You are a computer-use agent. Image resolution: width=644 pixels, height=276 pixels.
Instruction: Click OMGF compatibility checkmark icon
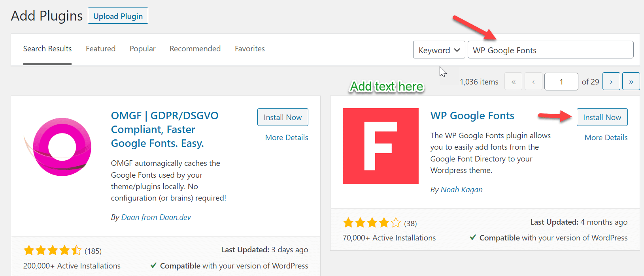pos(153,265)
